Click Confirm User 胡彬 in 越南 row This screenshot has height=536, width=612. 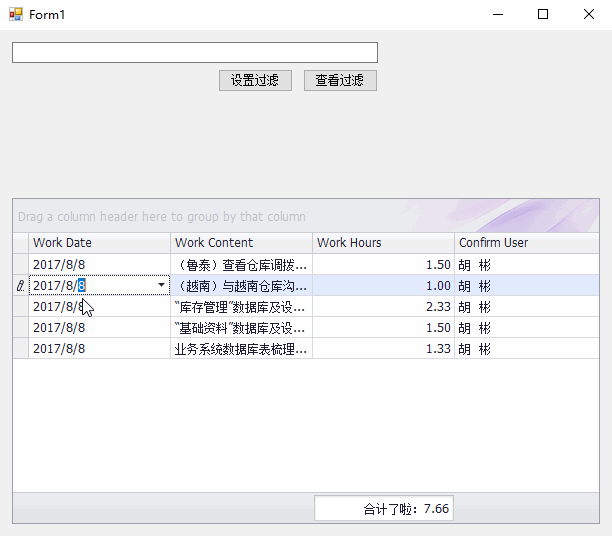tap(527, 286)
